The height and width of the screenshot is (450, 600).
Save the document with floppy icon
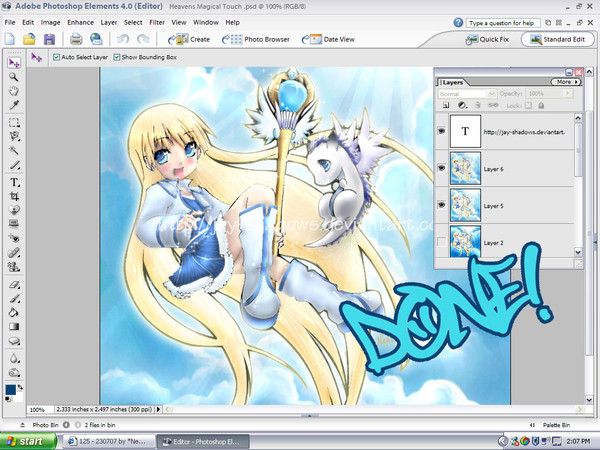coord(49,39)
